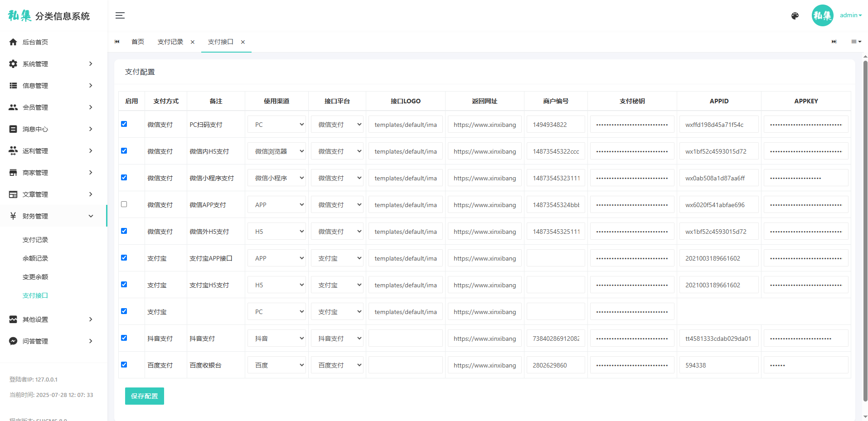
Task: Open the 变更余额 sidebar link
Action: click(x=35, y=277)
